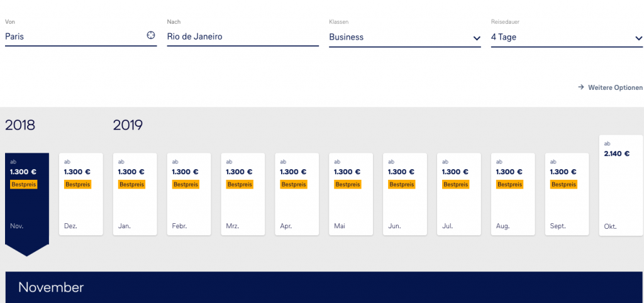Select the Nov. month price card
Image resolution: width=644 pixels, height=303 pixels.
tap(27, 196)
